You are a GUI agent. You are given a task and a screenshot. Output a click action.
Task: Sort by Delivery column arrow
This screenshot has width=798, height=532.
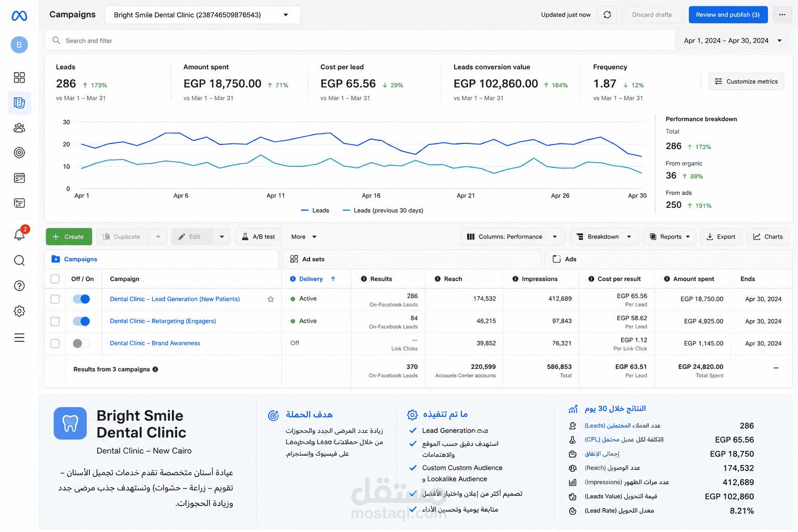(333, 279)
